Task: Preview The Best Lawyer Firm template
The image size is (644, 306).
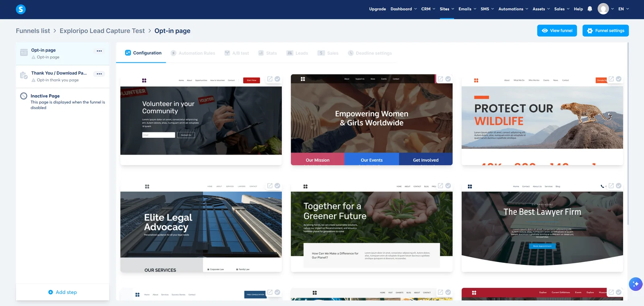Action: [611, 186]
